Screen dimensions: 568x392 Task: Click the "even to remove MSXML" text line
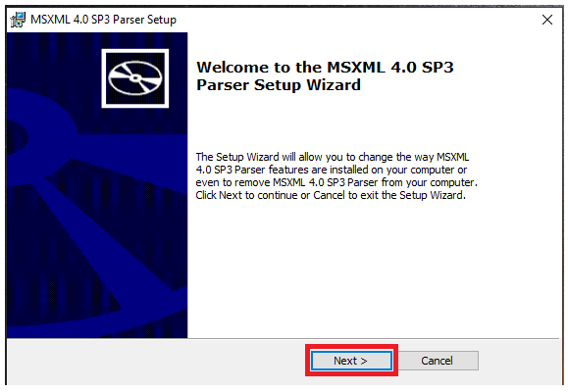tap(336, 182)
